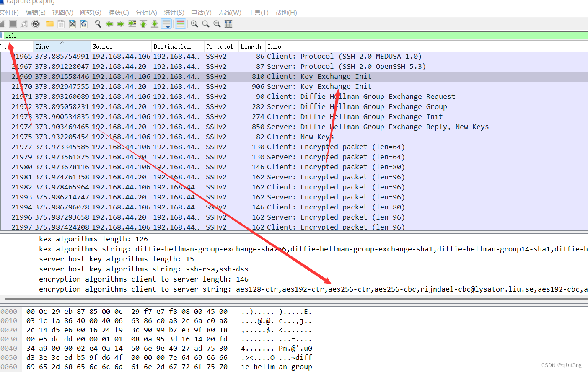This screenshot has height=372, width=588.
Task: Open the 无线(W) menu
Action: (x=230, y=13)
